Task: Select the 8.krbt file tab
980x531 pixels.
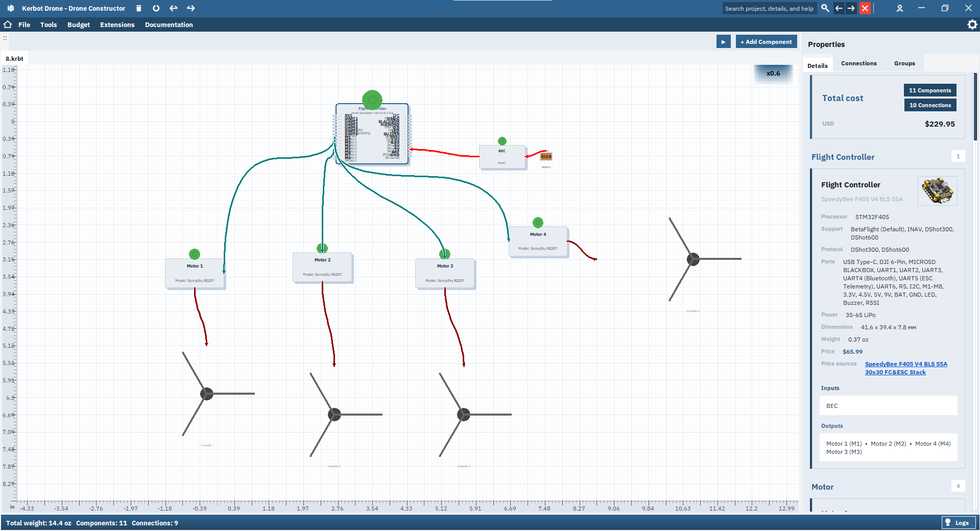Action: pyautogui.click(x=14, y=59)
